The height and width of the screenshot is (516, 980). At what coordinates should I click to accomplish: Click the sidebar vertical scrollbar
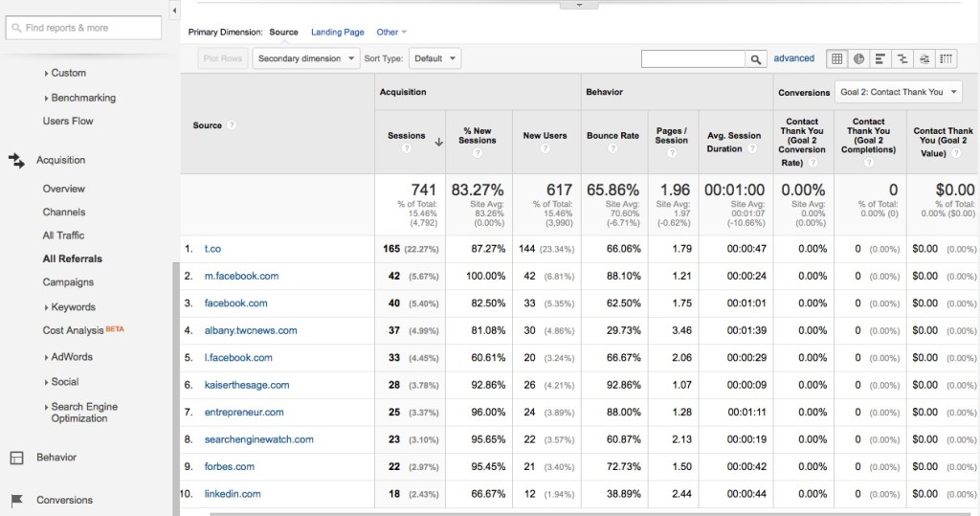coord(176,388)
